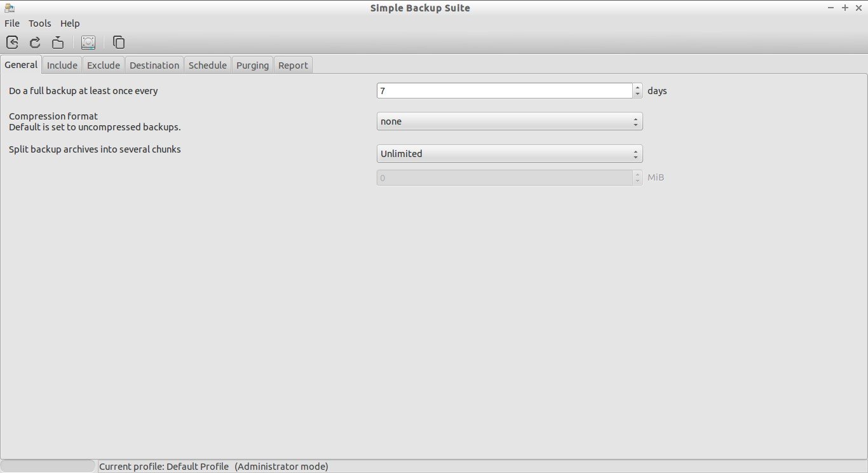The image size is (868, 473).
Task: Click the hard drive backup toolbar icon
Action: tap(88, 43)
